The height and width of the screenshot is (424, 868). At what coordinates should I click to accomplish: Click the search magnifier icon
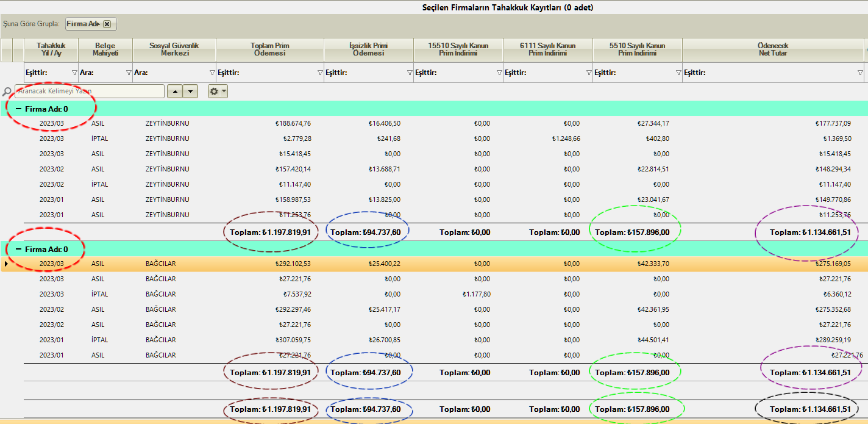[7, 92]
